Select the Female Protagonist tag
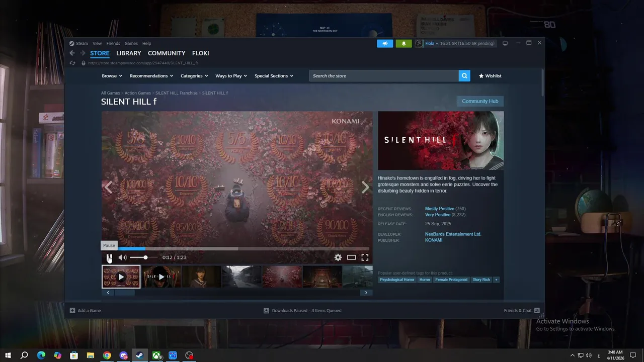The width and height of the screenshot is (644, 362). 451,280
